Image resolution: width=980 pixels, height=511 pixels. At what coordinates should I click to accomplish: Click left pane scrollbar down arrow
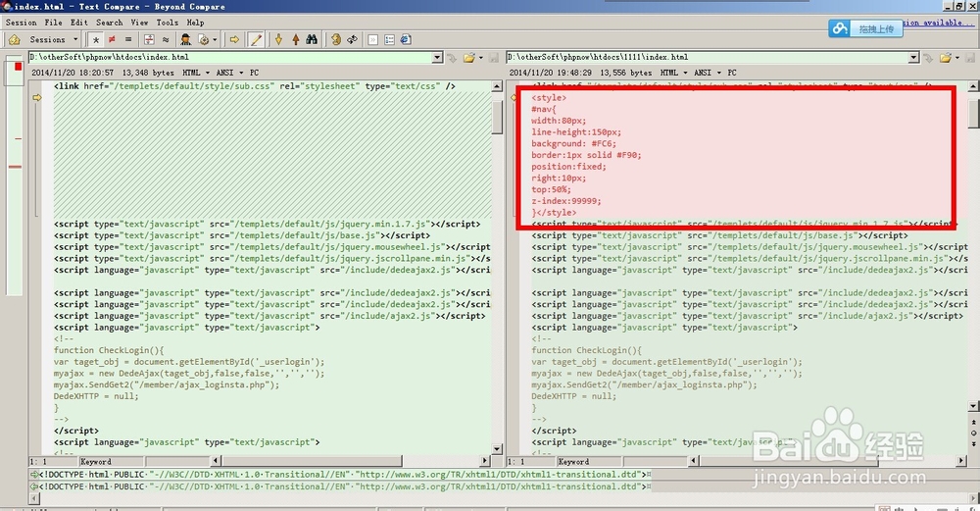pyautogui.click(x=498, y=449)
